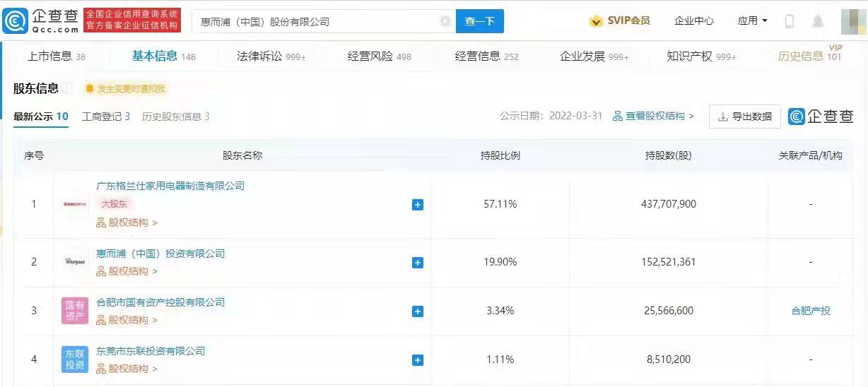Expand plus icon in 东莞市东联投资 row
The height and width of the screenshot is (387, 868).
click(418, 360)
